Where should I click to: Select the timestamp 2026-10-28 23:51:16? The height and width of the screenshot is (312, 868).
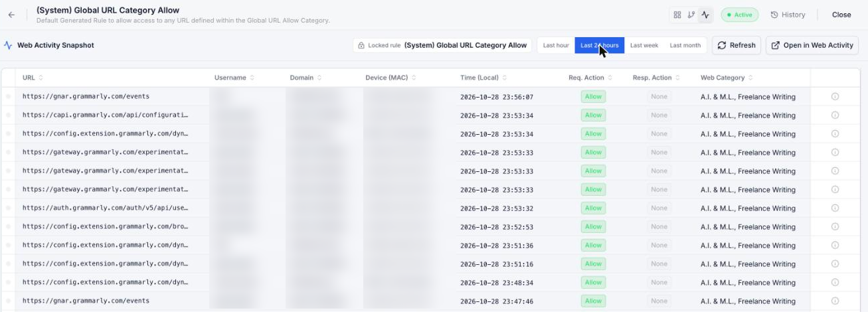497,264
